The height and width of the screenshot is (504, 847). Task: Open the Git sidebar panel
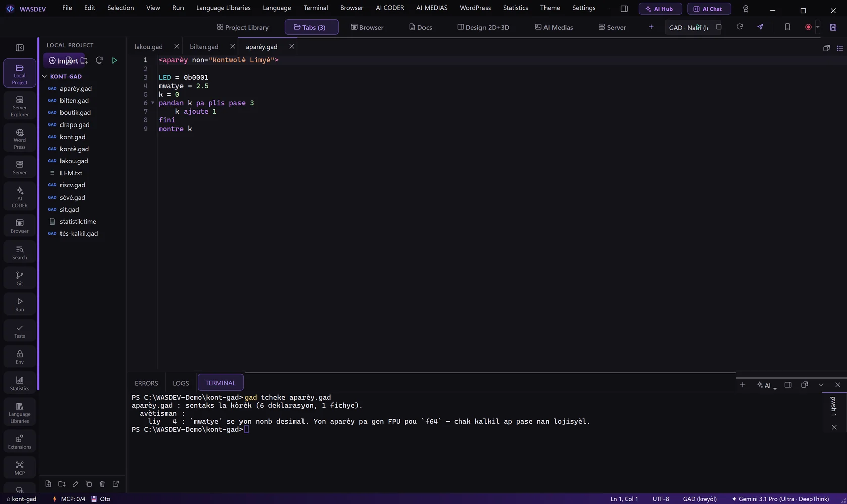(20, 278)
